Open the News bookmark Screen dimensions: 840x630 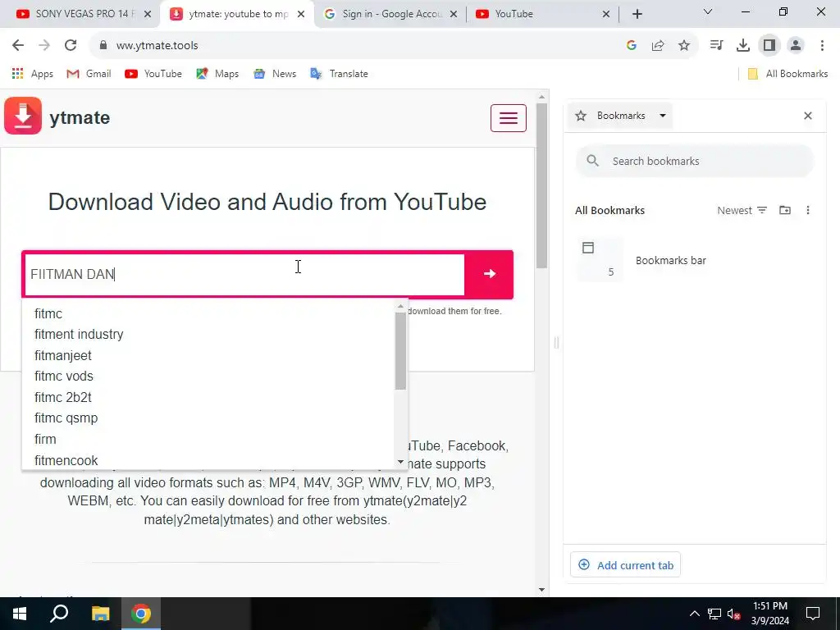275,74
